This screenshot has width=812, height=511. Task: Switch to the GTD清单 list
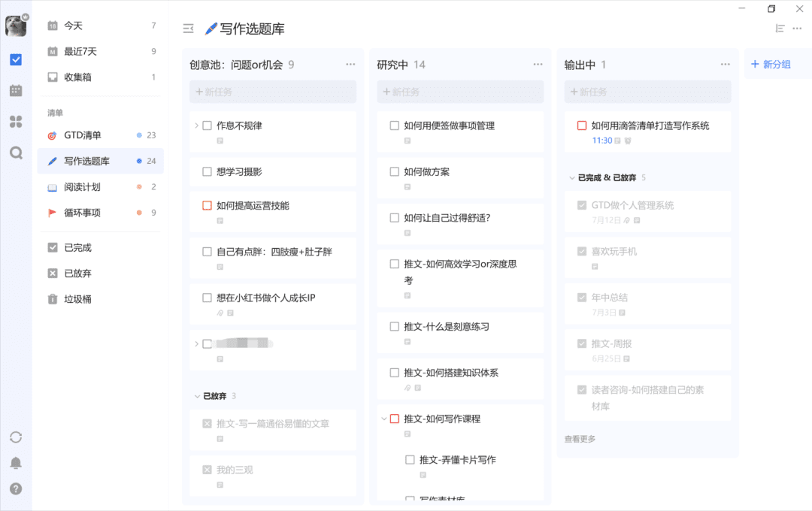pyautogui.click(x=101, y=136)
